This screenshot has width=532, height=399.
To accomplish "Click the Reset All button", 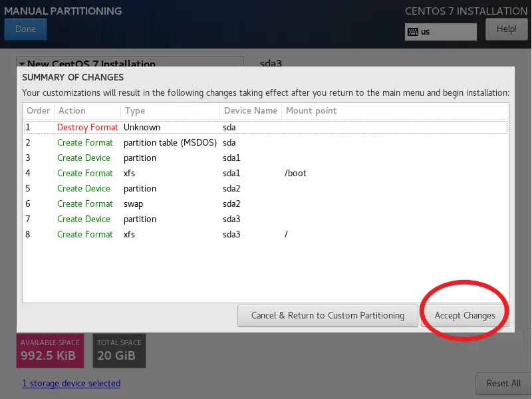I will [503, 384].
